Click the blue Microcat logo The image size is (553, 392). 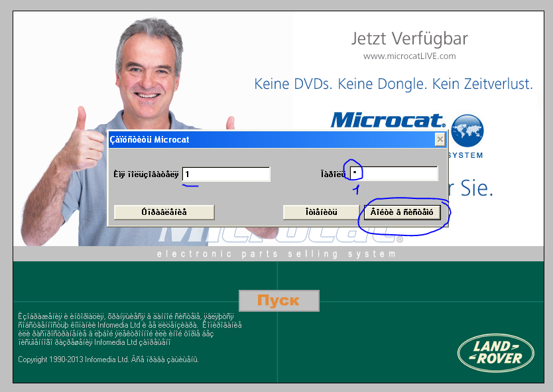click(x=388, y=120)
